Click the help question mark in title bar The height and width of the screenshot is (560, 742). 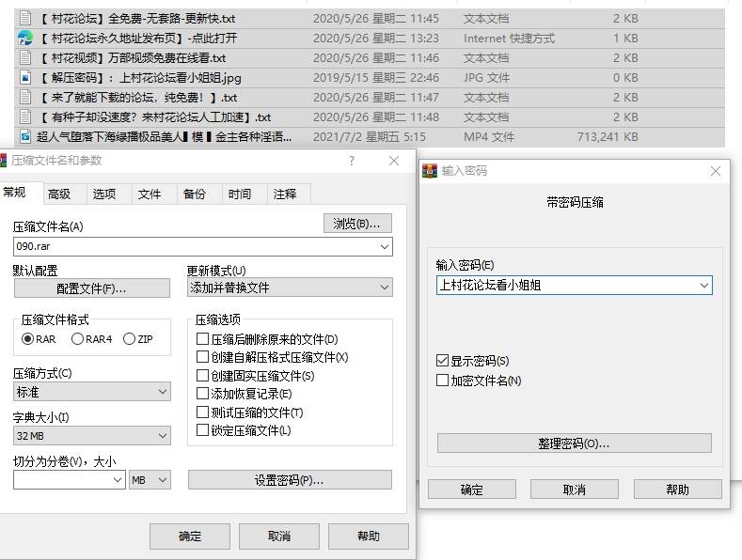click(x=353, y=161)
